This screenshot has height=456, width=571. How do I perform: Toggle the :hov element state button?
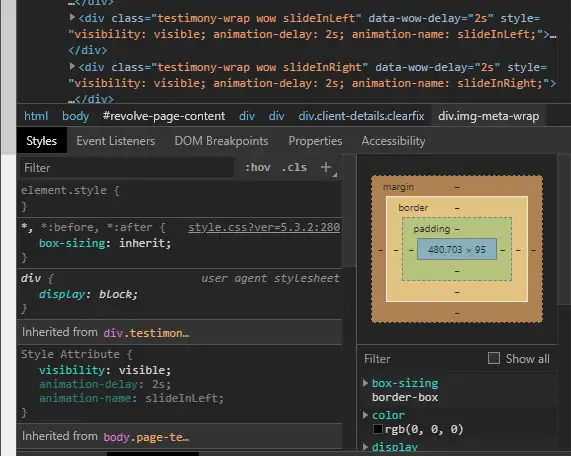258,167
